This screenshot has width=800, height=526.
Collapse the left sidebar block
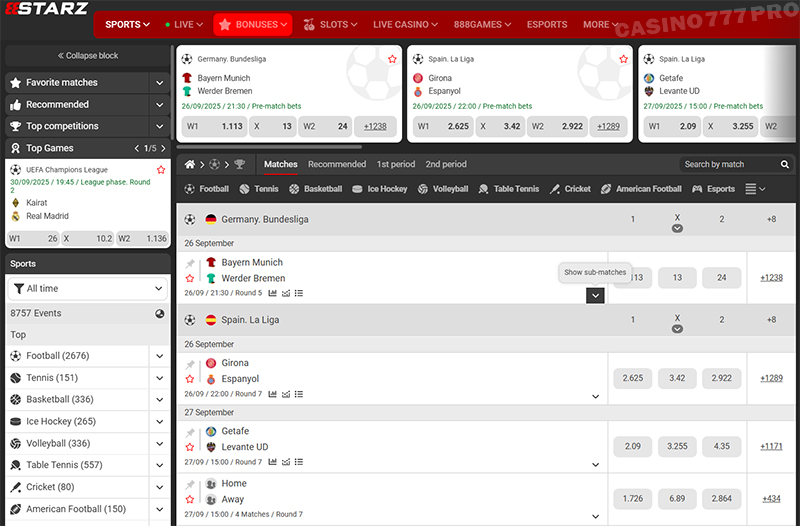[88, 56]
